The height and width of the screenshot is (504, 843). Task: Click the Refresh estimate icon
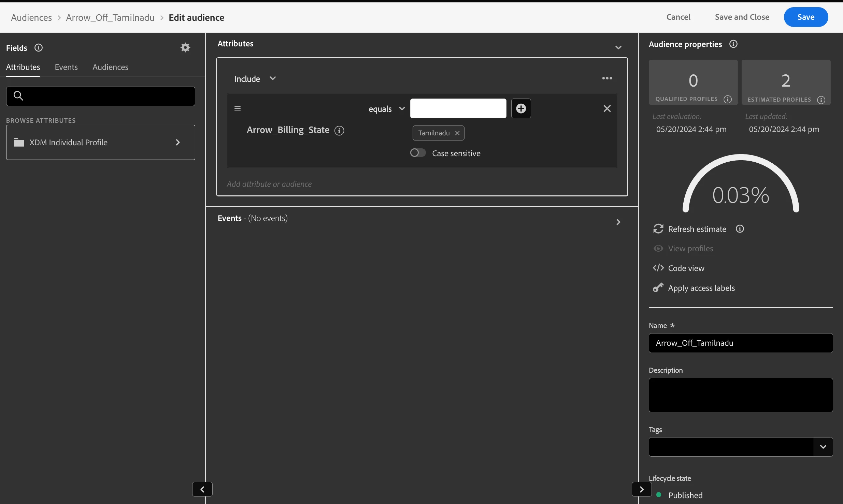[658, 229]
